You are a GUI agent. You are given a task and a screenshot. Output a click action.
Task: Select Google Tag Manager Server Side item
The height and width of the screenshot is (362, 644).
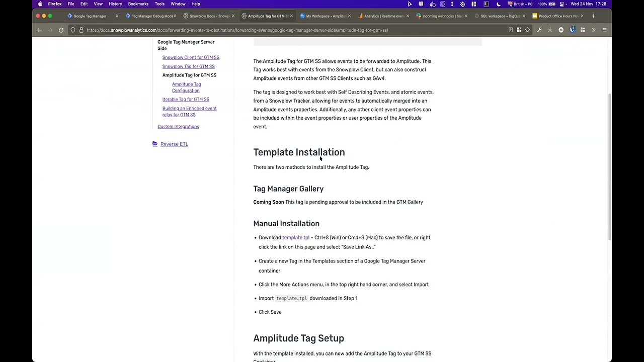[186, 45]
